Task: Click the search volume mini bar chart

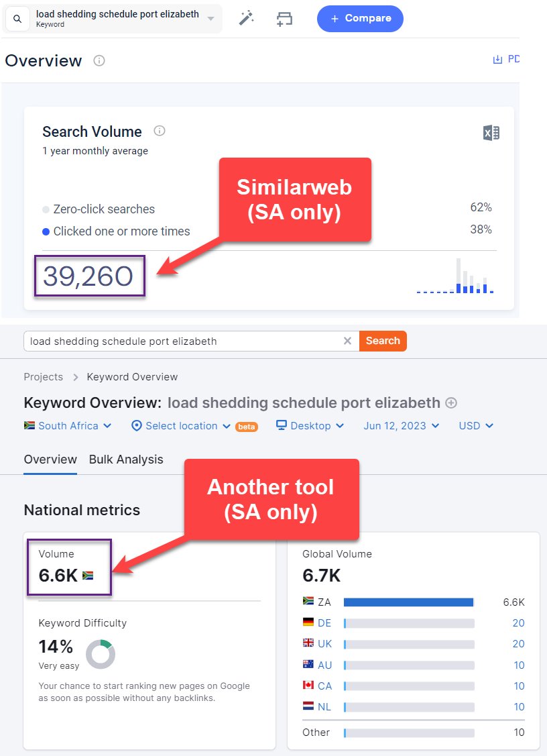Action: (455, 276)
